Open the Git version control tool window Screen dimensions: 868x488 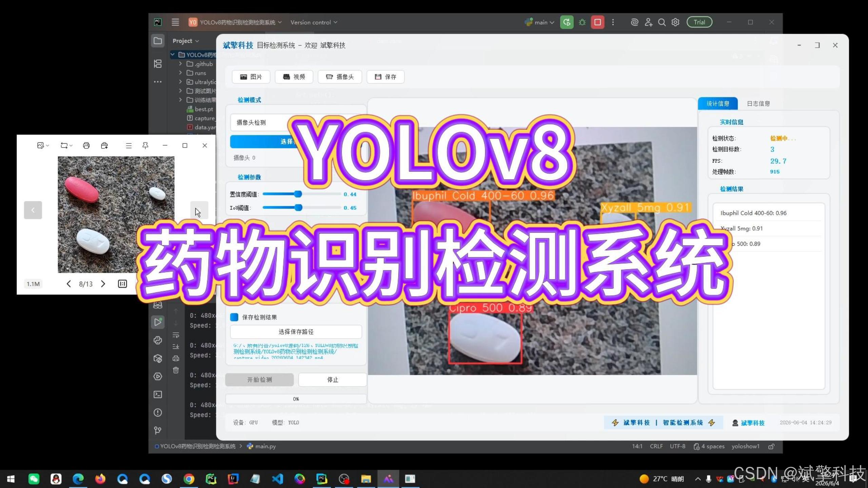point(158,430)
